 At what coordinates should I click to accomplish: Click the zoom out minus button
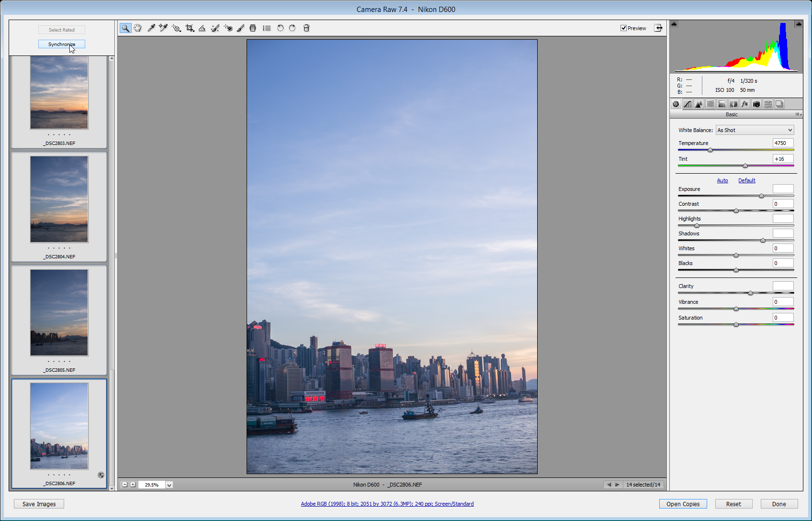pos(125,485)
